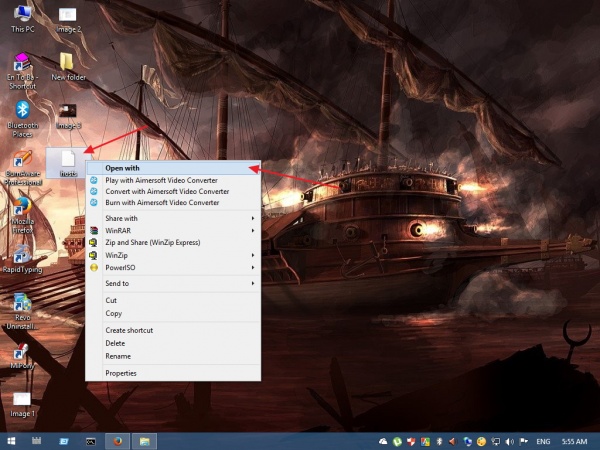Screen dimensions: 600x450
Task: Choose Play with Aimersoft Video Converter
Action: (173, 180)
